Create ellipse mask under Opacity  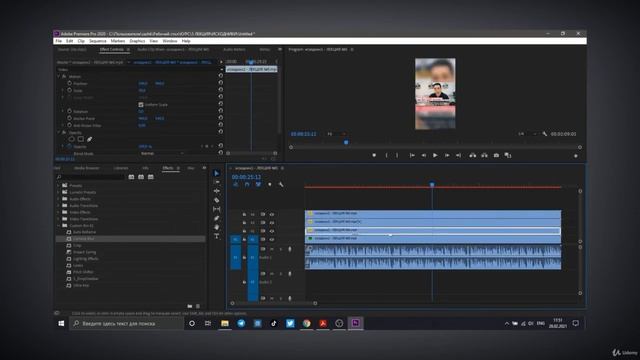point(71,139)
